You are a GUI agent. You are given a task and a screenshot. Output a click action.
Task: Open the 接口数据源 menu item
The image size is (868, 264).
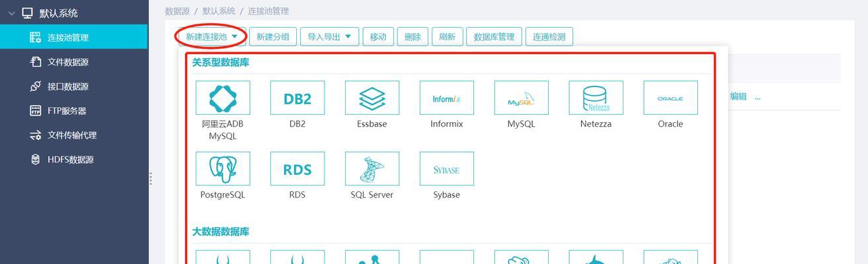[73, 86]
